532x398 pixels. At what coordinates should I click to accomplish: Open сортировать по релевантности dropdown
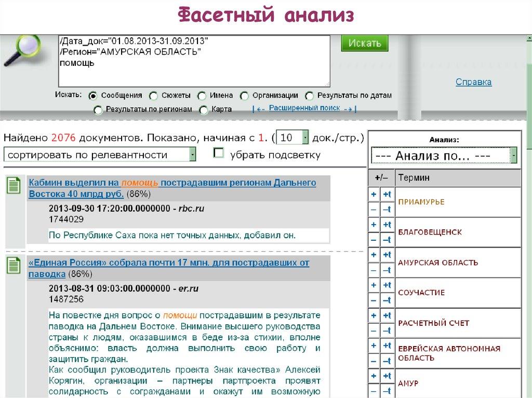100,155
